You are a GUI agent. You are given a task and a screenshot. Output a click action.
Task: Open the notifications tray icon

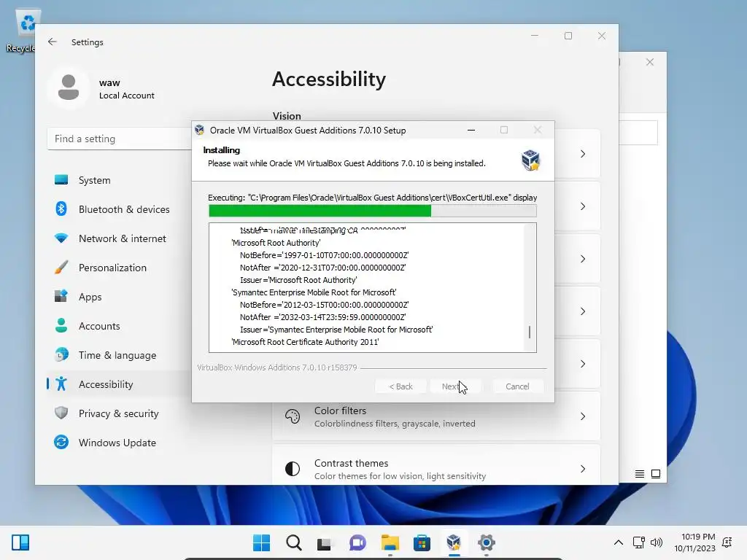[x=727, y=542]
